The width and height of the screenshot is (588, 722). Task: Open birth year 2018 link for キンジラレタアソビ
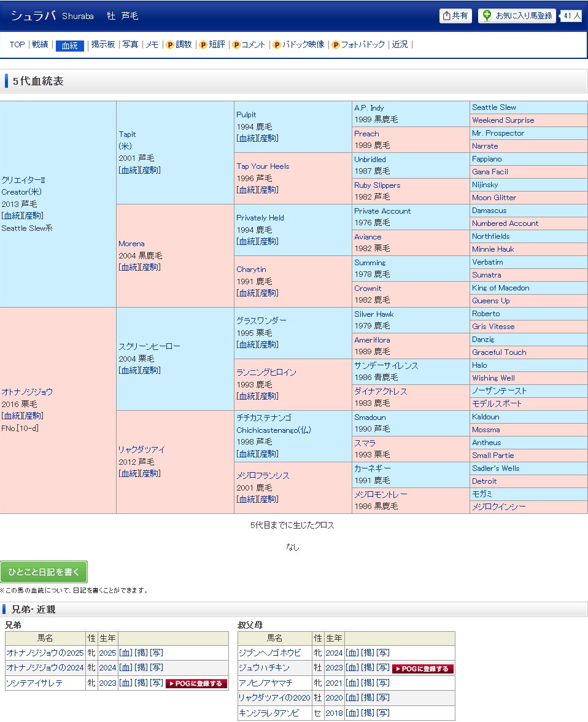point(334,713)
